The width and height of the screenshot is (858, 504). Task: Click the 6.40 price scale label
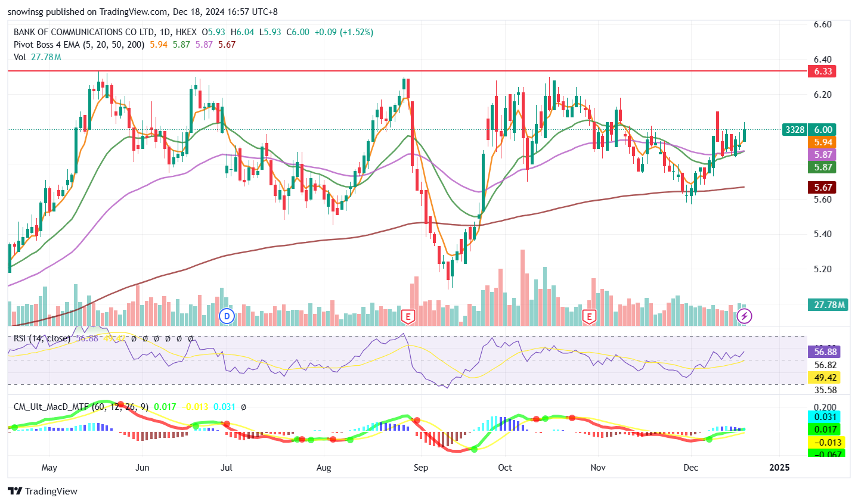[x=823, y=60]
